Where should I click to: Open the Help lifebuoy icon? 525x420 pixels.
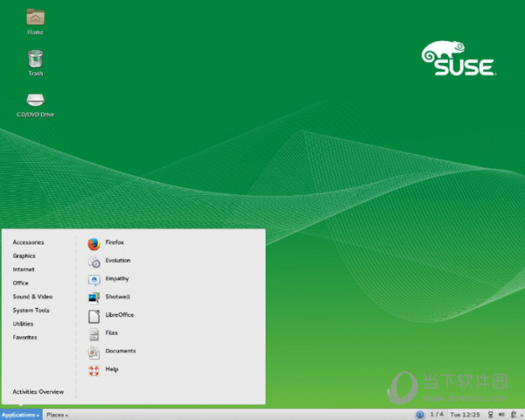[x=94, y=370]
